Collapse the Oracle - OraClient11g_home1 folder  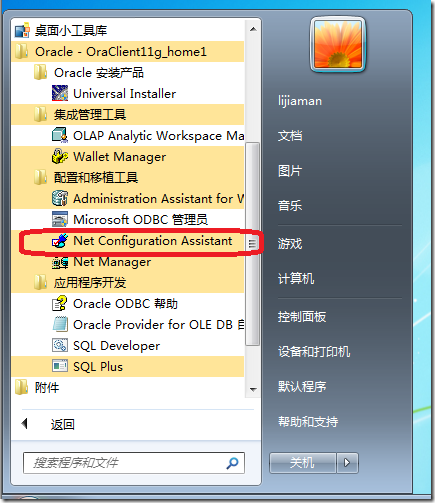[127, 52]
